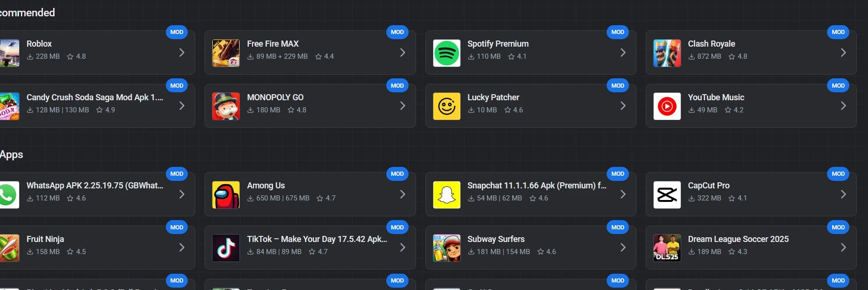The width and height of the screenshot is (868, 290).
Task: Open Candy Crush Soda Saga Mod Apk title
Action: click(x=95, y=97)
